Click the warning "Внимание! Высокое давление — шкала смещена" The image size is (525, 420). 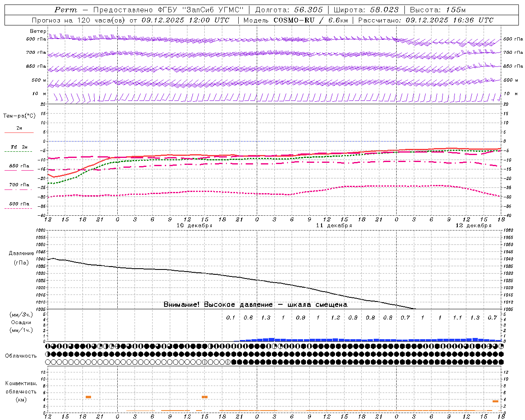tap(256, 305)
